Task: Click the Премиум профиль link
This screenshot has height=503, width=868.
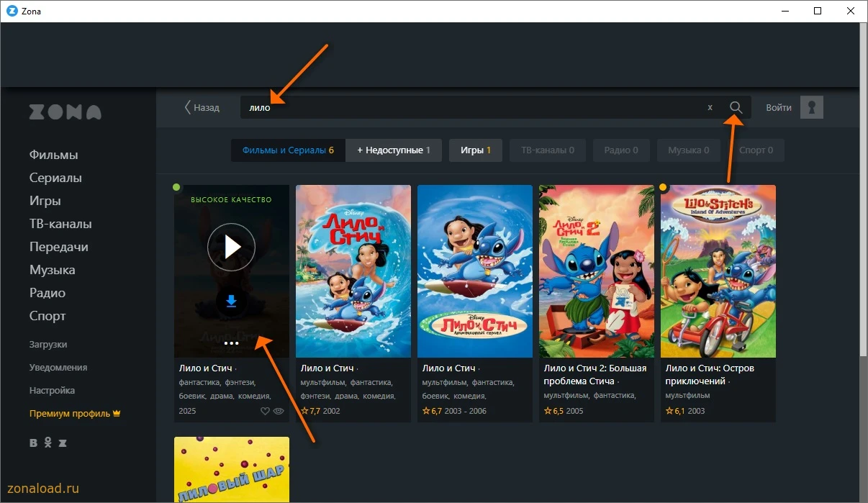Action: (x=75, y=414)
